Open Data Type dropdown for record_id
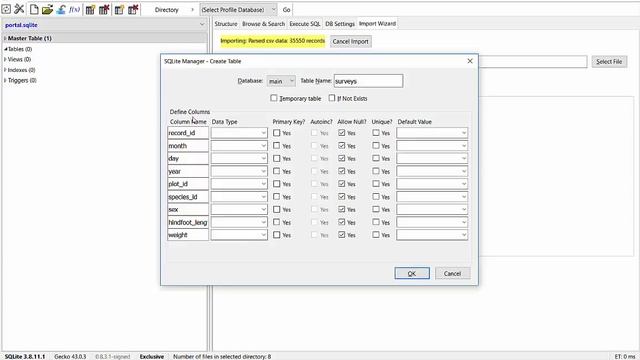Screen dimensions: 640x360 click(x=239, y=133)
